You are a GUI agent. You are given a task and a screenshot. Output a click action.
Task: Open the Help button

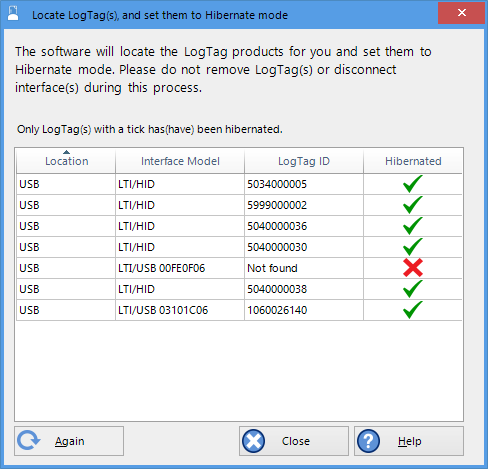(x=409, y=441)
